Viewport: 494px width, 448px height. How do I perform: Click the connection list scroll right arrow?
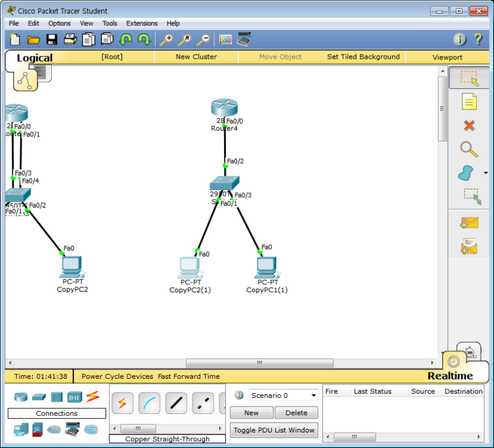coord(220,428)
